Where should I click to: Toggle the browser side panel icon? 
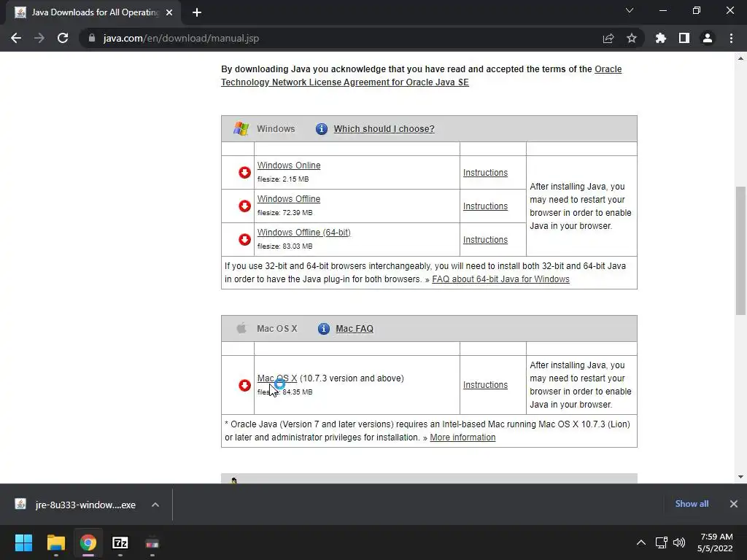tap(684, 38)
